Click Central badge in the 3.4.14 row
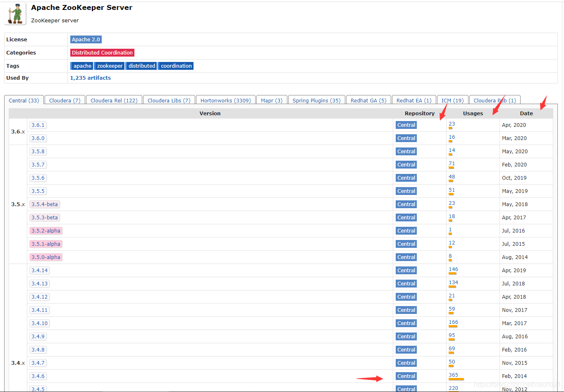The image size is (564, 392). 406,270
